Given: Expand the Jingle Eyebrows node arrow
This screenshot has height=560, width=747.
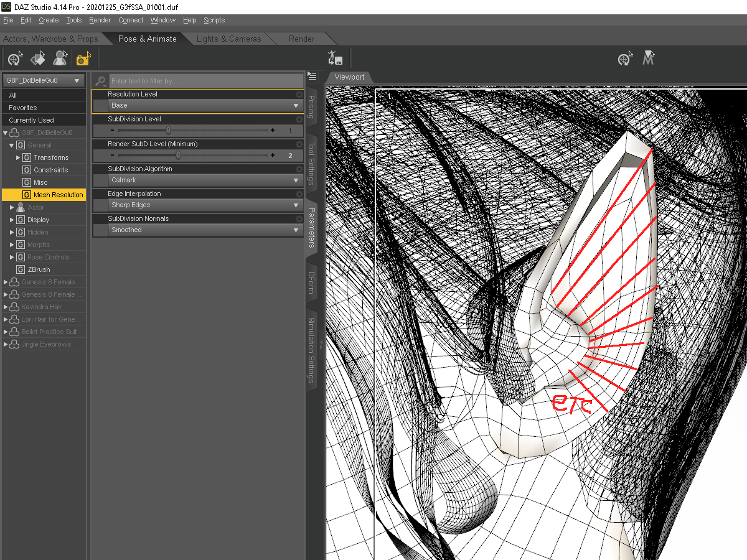Looking at the screenshot, I should (x=6, y=344).
